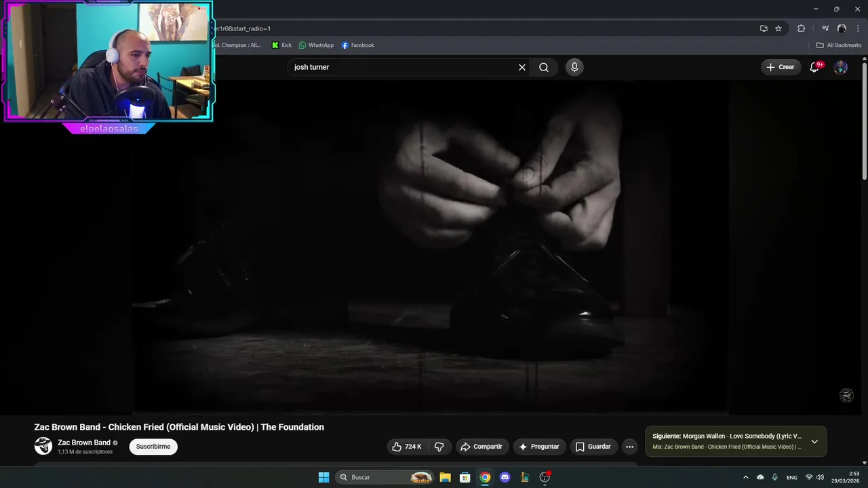Save video with Guardar button
This screenshot has width=868, height=488.
tap(593, 447)
